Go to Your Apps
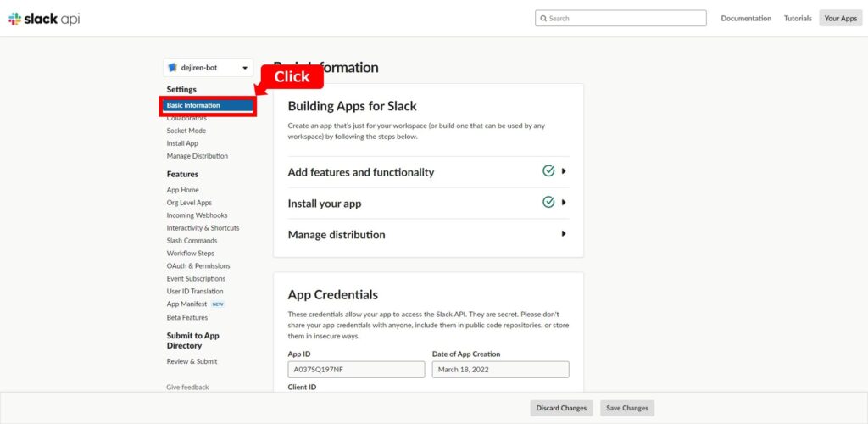The height and width of the screenshot is (424, 868). click(x=840, y=19)
